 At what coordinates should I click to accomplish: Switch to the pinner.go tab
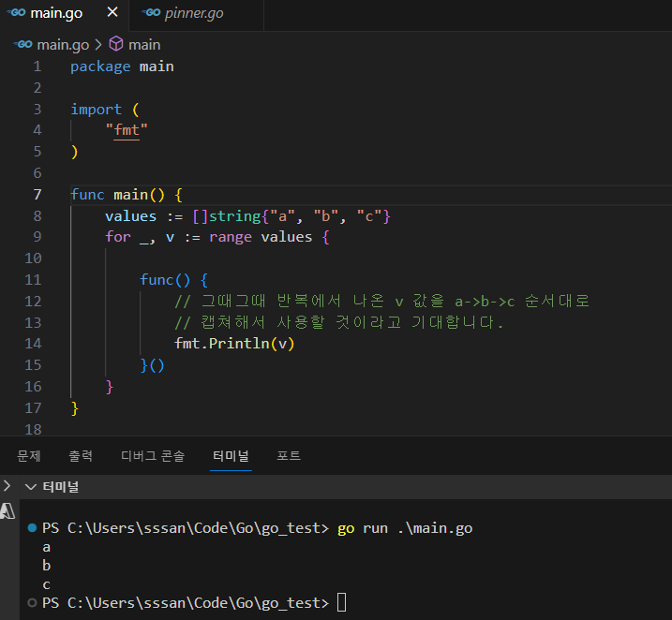[x=194, y=14]
